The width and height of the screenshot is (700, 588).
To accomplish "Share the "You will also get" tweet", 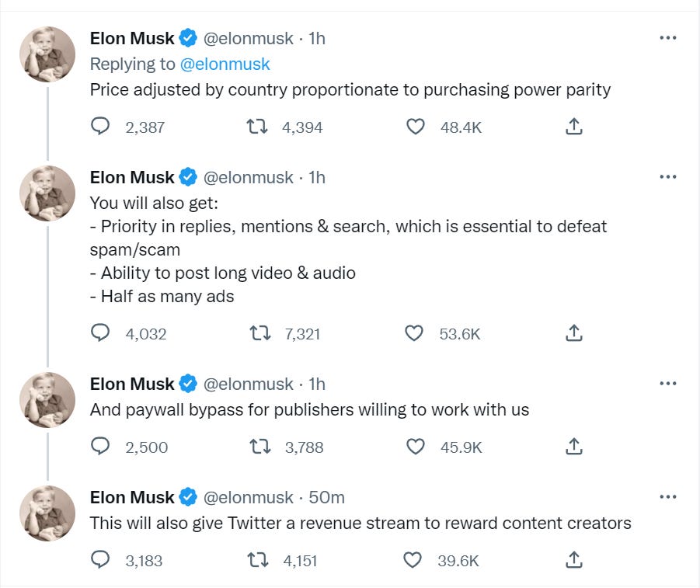I will pyautogui.click(x=573, y=333).
